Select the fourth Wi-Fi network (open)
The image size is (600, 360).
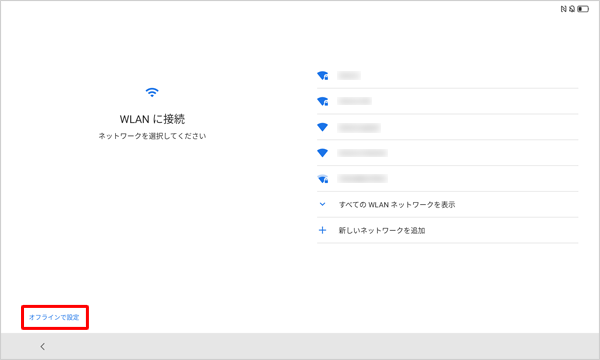[x=447, y=153]
